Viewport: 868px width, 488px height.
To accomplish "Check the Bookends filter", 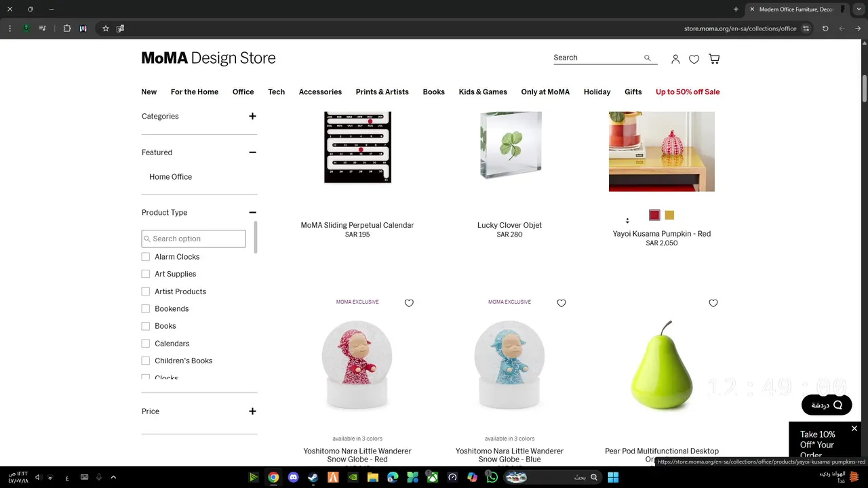I will pyautogui.click(x=145, y=308).
